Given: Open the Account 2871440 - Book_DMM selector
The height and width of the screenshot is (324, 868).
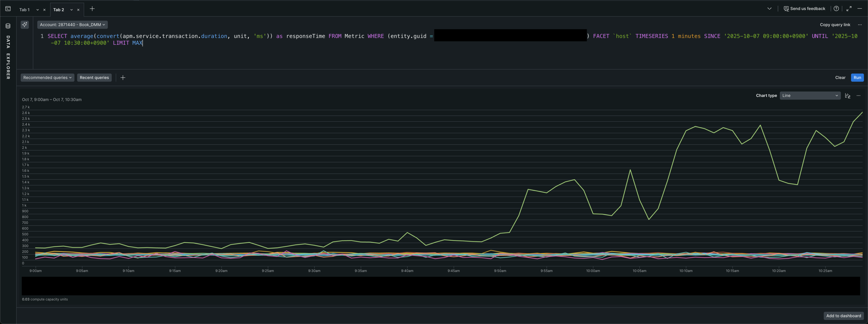Looking at the screenshot, I should (72, 25).
